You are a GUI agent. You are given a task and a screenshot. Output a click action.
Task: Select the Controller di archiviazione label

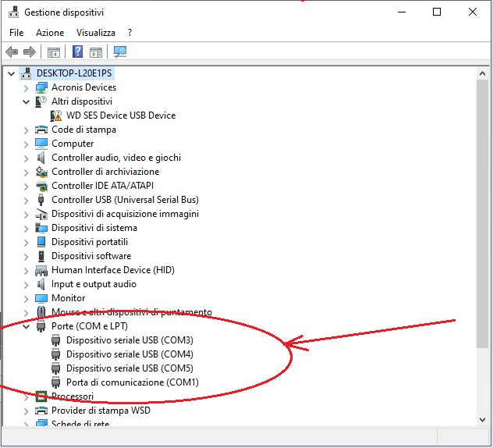(105, 172)
